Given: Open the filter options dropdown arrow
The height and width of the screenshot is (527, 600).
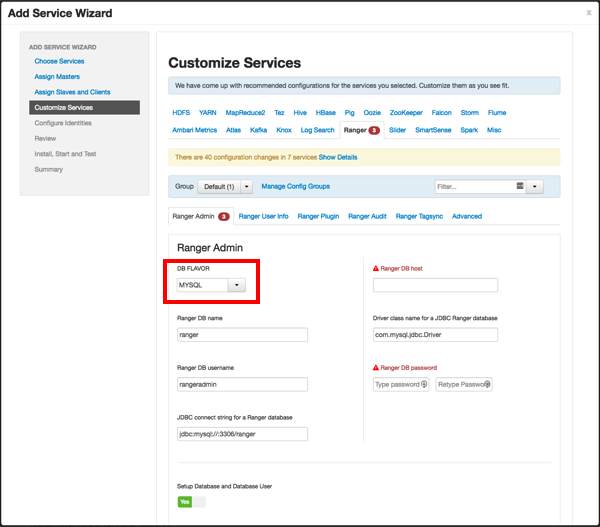Looking at the screenshot, I should click(535, 186).
